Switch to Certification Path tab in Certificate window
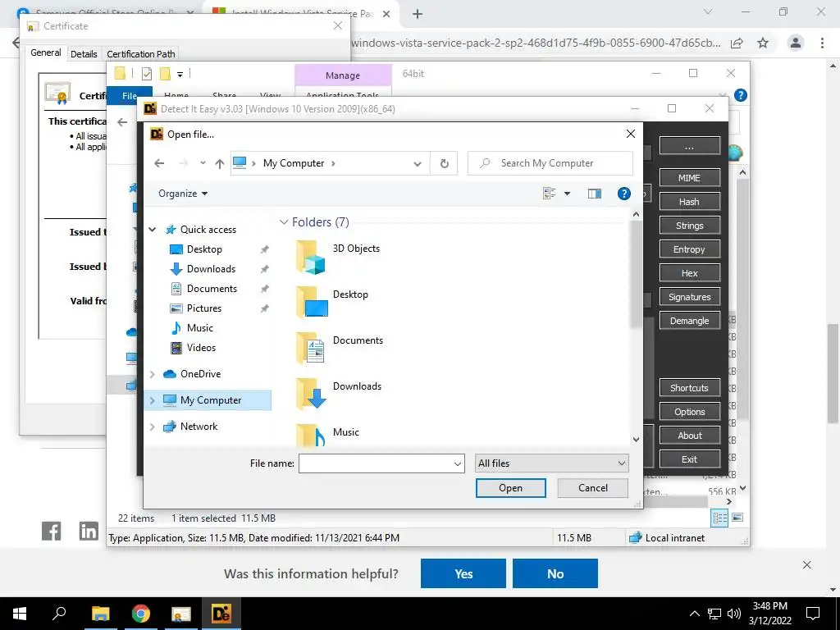 [x=141, y=54]
